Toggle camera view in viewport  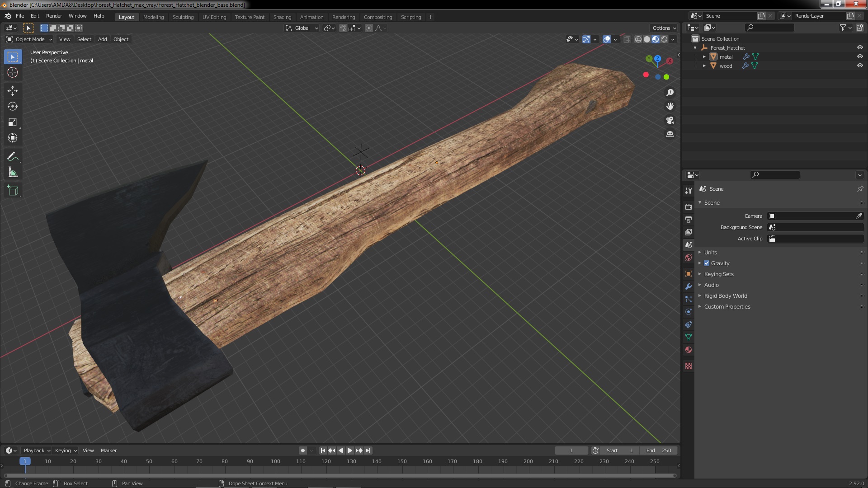point(670,120)
